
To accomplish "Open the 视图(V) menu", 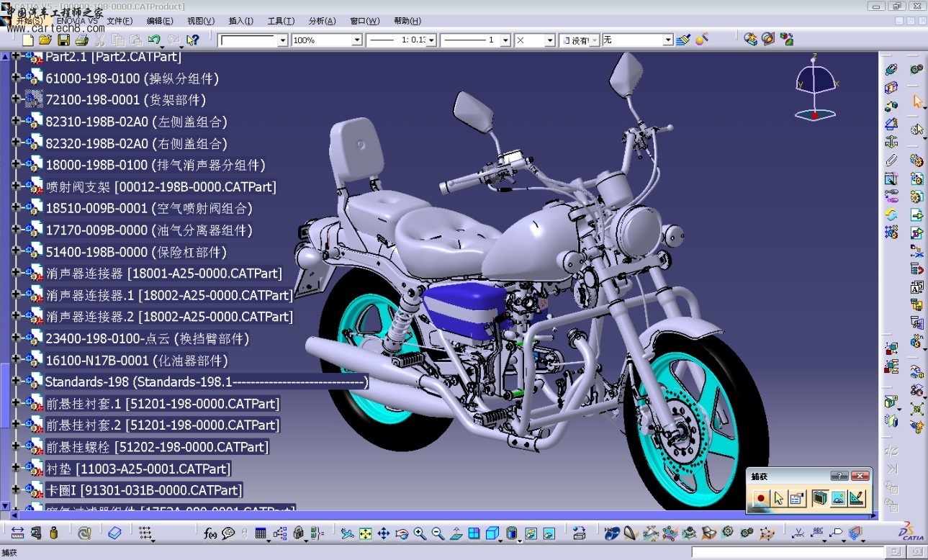I will [x=201, y=21].
